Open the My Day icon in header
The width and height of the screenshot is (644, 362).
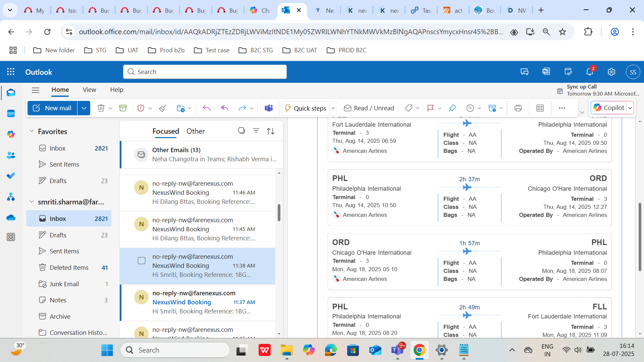568,72
